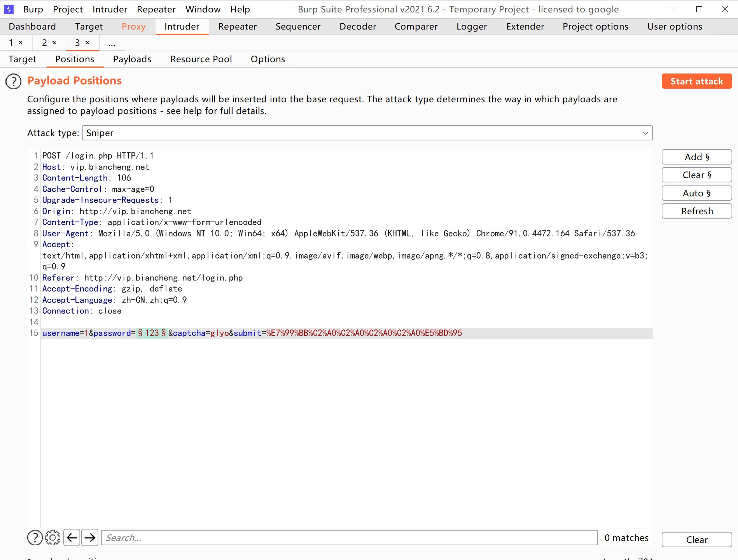The image size is (738, 560).
Task: Click the Start attack button
Action: tap(697, 81)
